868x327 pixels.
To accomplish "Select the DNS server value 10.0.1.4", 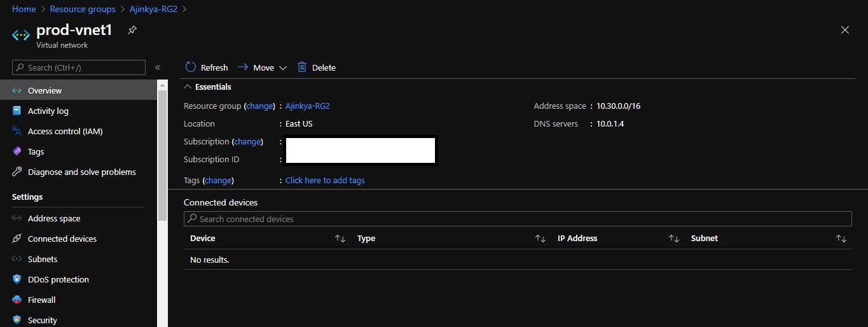I will (610, 123).
